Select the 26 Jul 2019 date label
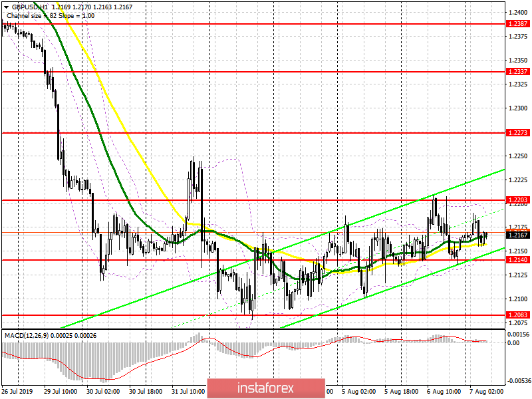Screen dimensions: 532x399 pos(17,392)
